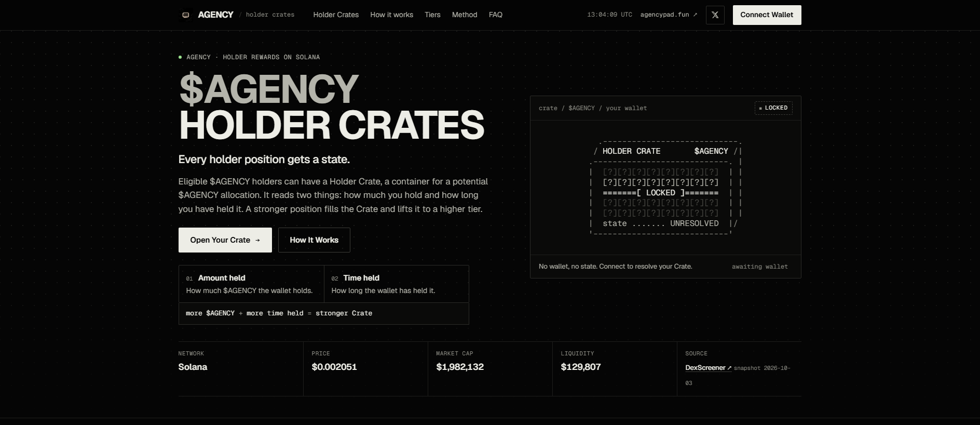Click the 'holder crates' breadcrumb text
This screenshot has height=425, width=980.
tap(270, 15)
